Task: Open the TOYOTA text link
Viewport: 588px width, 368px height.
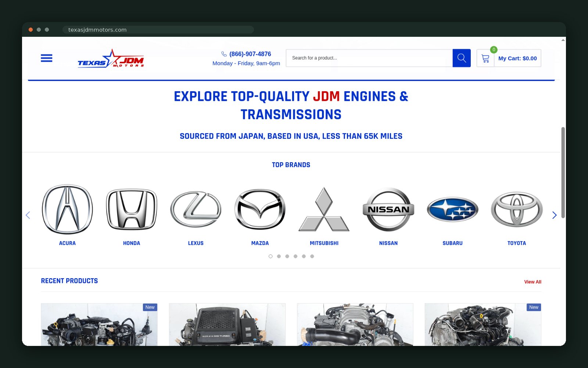Action: (517, 243)
